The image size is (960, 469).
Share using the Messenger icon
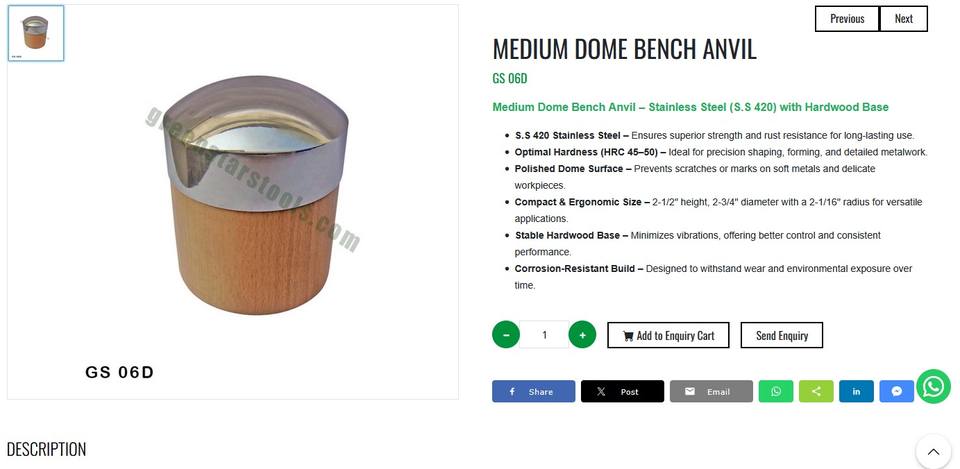click(x=896, y=391)
